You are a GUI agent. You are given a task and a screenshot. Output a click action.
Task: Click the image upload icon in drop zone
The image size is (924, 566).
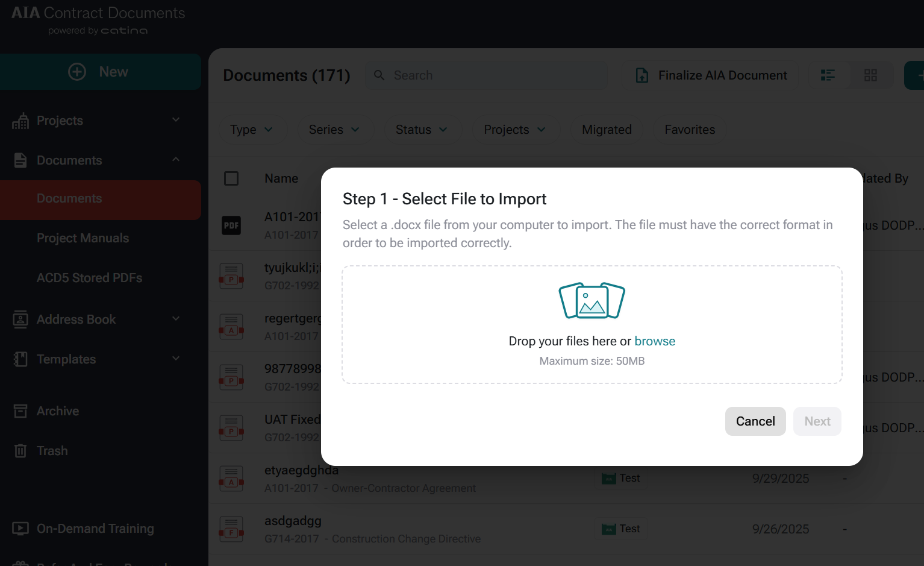[592, 300]
